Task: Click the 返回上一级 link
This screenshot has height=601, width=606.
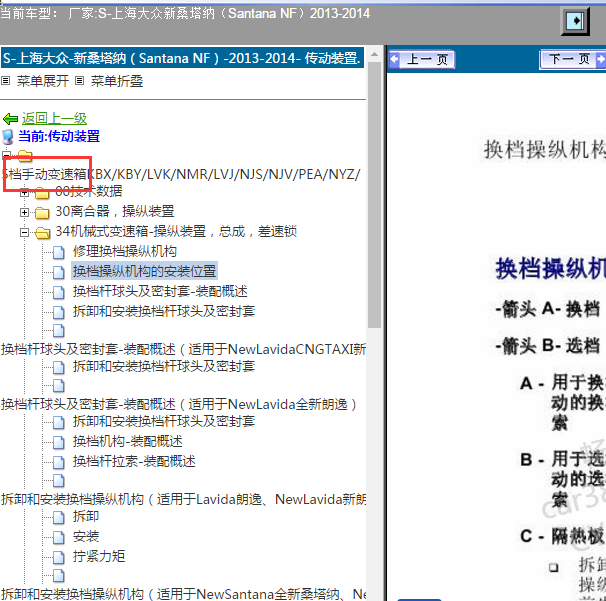Action: click(54, 118)
